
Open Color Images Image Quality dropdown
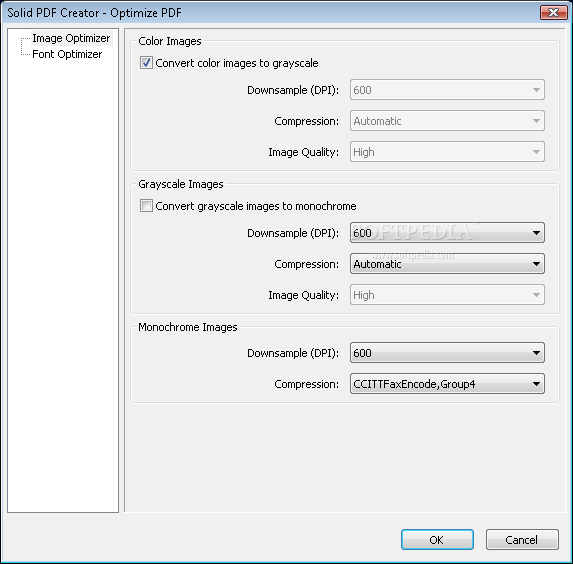click(x=447, y=152)
